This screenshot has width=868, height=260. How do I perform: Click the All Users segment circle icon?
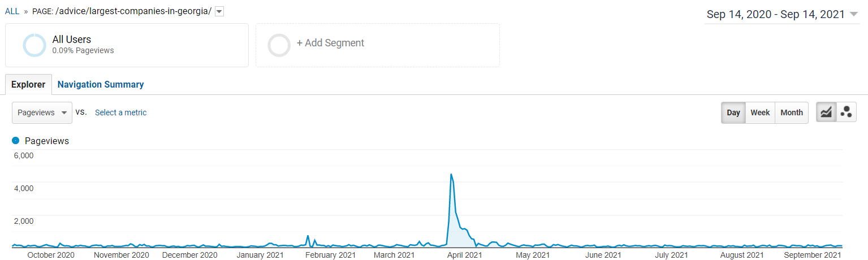pyautogui.click(x=34, y=45)
